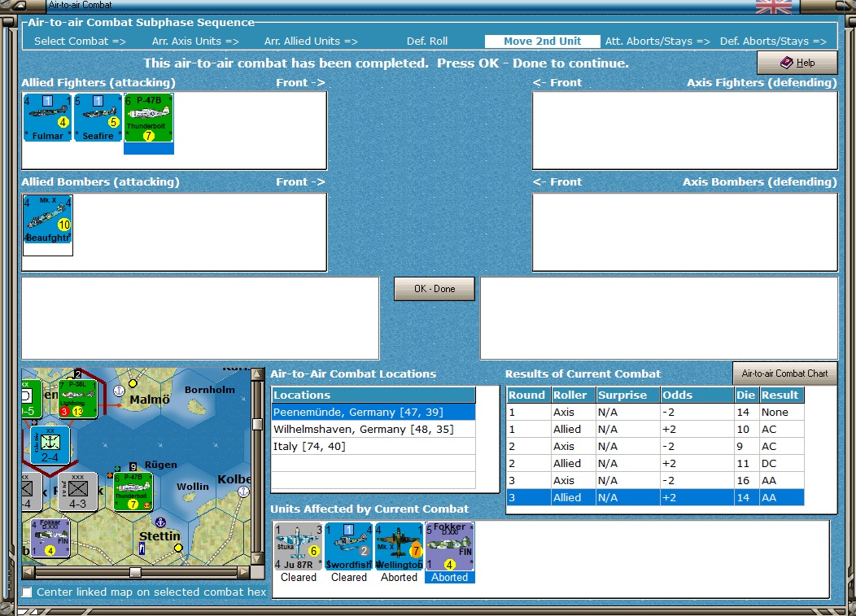Click the Move 2nd Unit subphase step

[x=542, y=41]
